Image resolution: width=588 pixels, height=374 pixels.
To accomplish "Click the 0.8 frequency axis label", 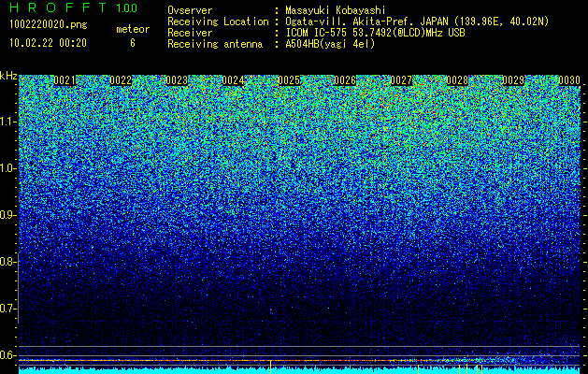I will pos(7,262).
